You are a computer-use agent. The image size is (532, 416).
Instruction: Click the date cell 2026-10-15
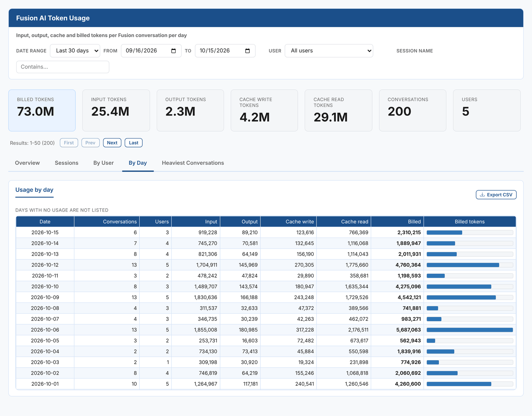click(45, 232)
